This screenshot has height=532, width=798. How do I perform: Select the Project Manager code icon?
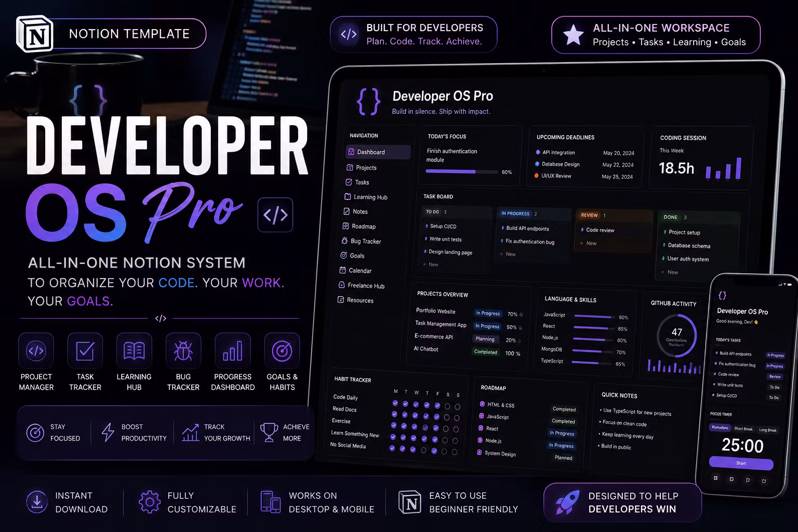36,351
